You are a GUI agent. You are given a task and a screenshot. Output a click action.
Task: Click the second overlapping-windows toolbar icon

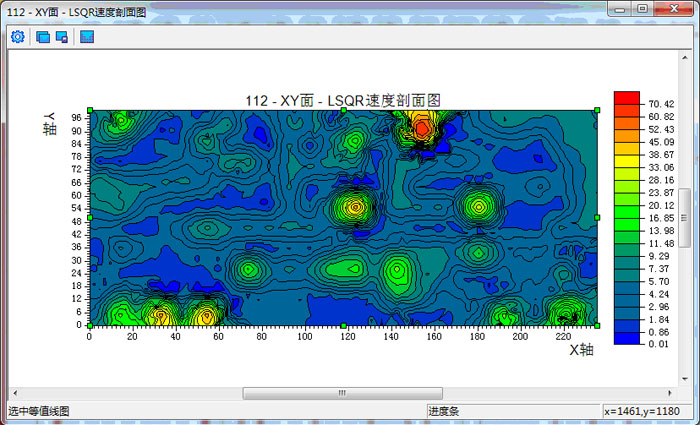coord(62,37)
